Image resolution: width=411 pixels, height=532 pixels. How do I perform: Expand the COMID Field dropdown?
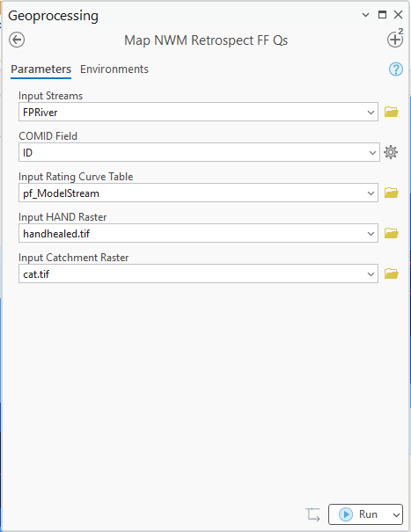372,153
